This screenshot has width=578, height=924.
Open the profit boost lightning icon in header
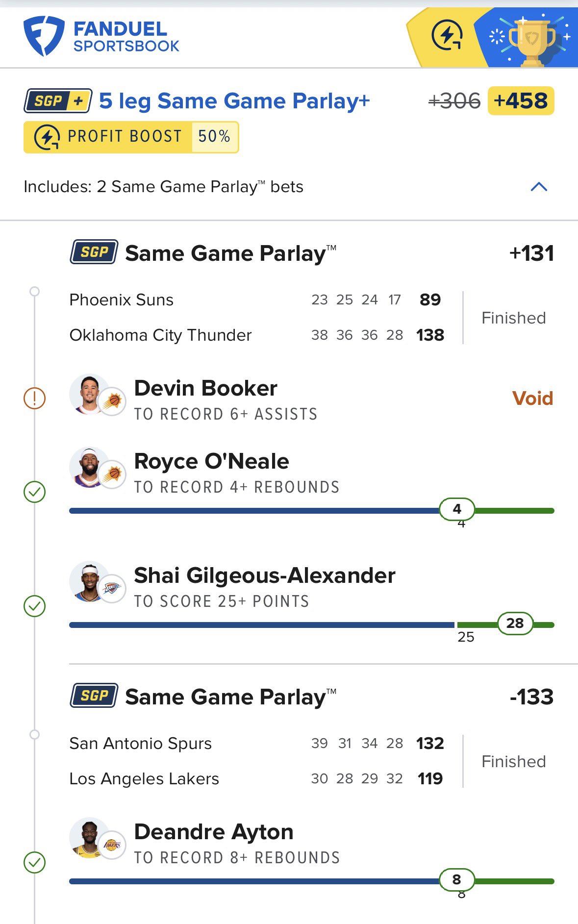click(447, 36)
